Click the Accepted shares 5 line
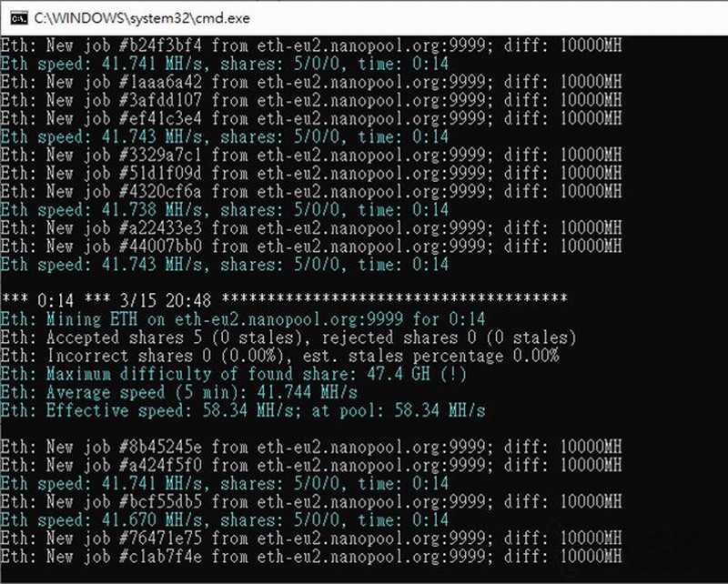The image size is (728, 584). 288,337
